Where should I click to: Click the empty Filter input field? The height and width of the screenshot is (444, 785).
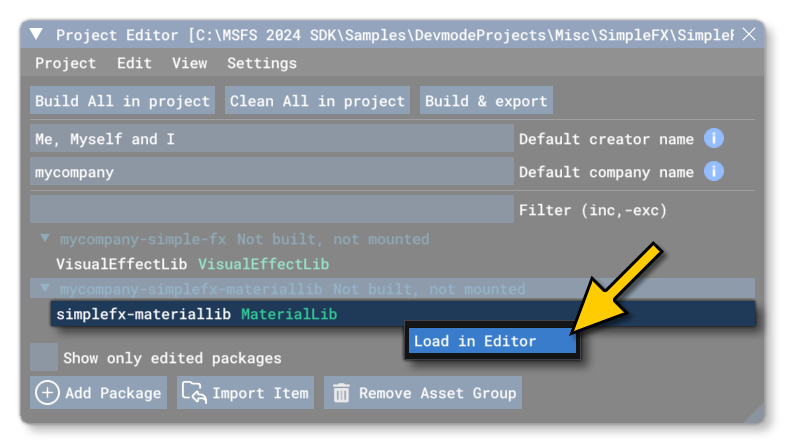pyautogui.click(x=271, y=210)
